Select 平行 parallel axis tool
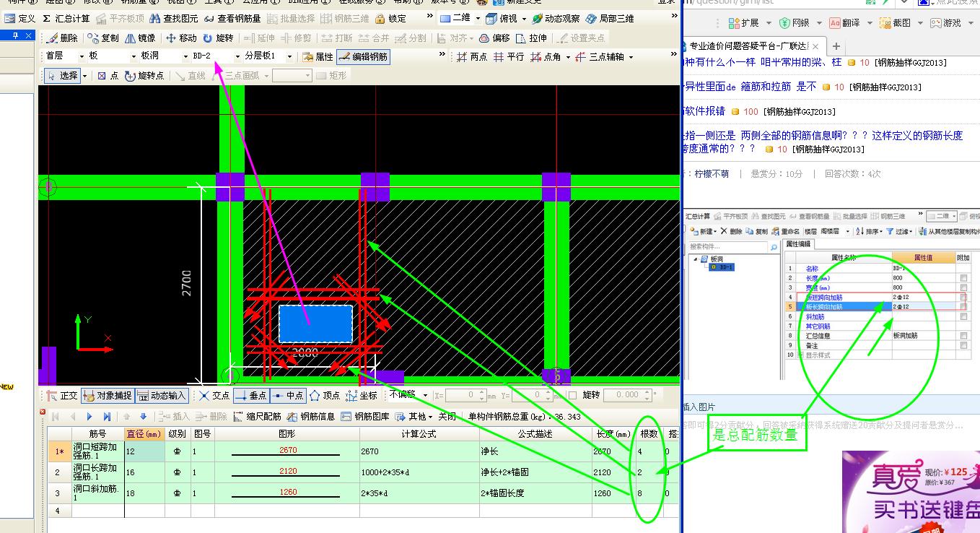 [509, 56]
